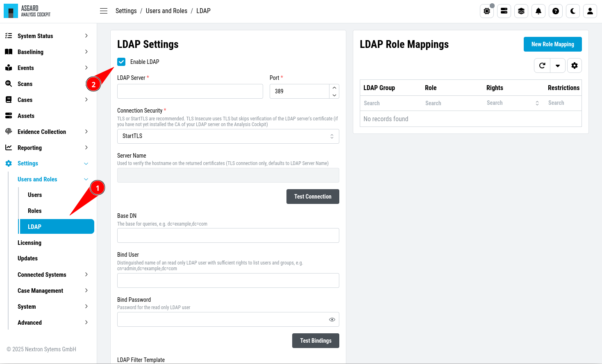This screenshot has width=602, height=364.
Task: Click the LDAP Group search filter
Action: click(391, 103)
